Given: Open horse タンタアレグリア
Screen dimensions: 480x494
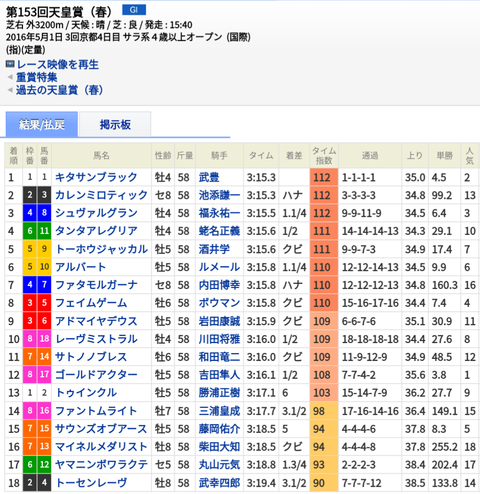Looking at the screenshot, I should click(96, 231).
